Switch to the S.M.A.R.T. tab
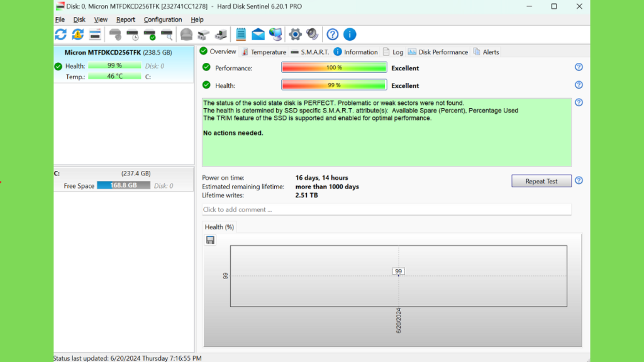The height and width of the screenshot is (362, 644). (309, 52)
